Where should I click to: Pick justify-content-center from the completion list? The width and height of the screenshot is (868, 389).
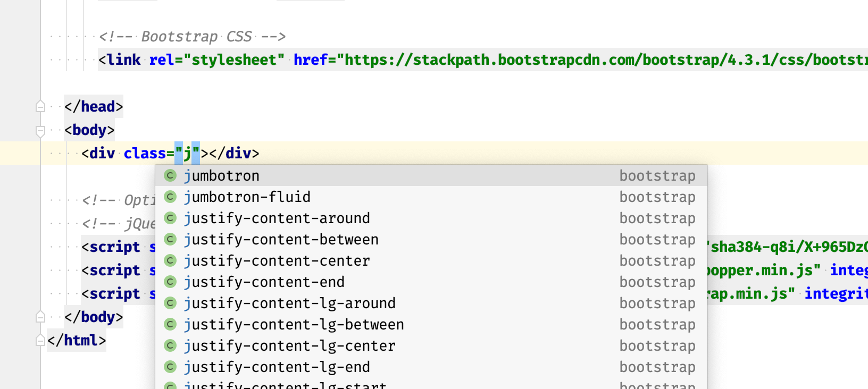pyautogui.click(x=277, y=260)
